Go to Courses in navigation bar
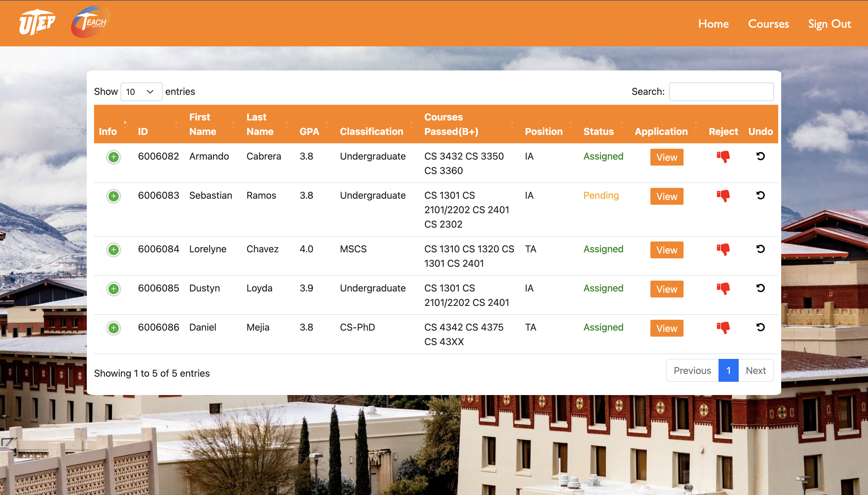The width and height of the screenshot is (868, 495). [768, 24]
